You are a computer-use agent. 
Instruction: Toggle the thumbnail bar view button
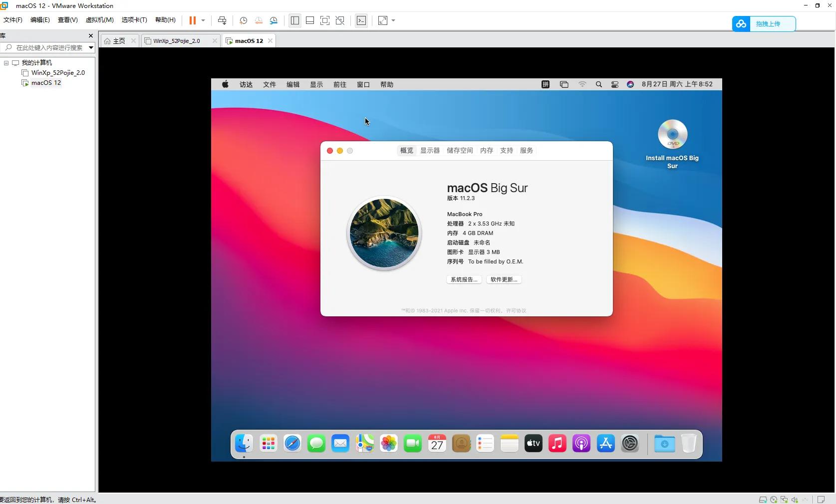pyautogui.click(x=310, y=20)
